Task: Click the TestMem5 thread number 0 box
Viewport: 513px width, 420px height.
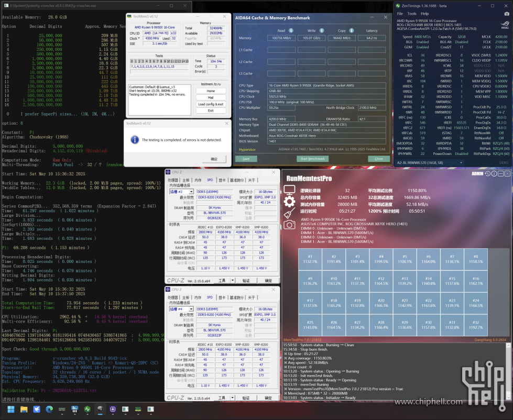Action: 132,61
